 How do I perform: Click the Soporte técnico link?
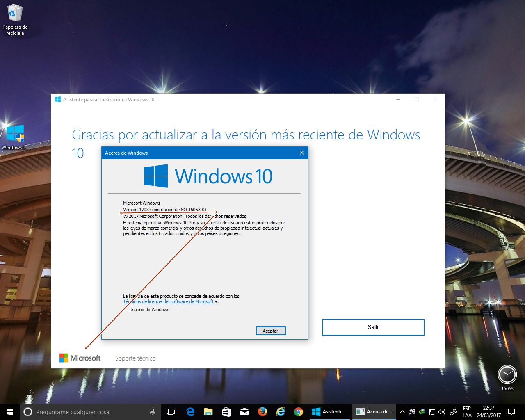135,358
